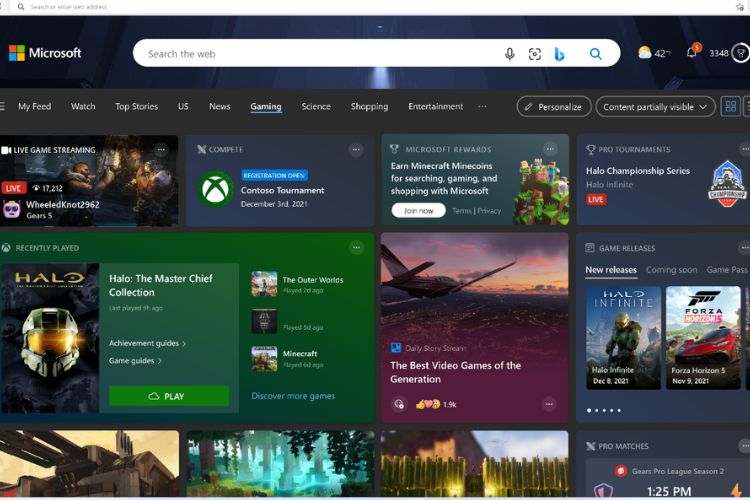Open the notifications bell
Screen dimensions: 750x500
pos(693,51)
